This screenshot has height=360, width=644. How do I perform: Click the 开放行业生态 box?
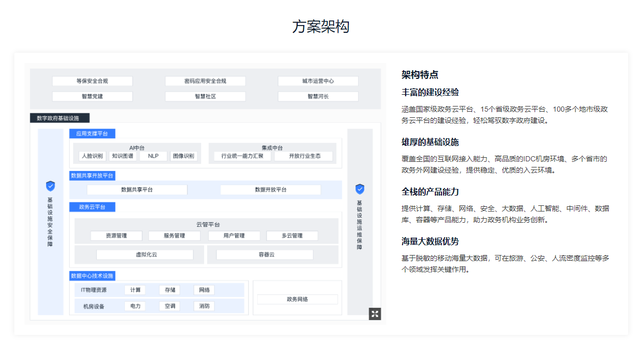(x=304, y=156)
